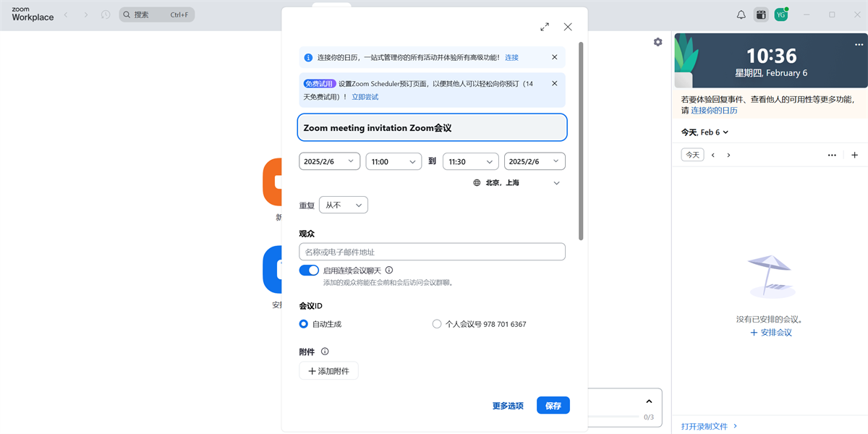The width and height of the screenshot is (868, 434).
Task: Expand the 重复 repeat dropdown
Action: [x=343, y=205]
